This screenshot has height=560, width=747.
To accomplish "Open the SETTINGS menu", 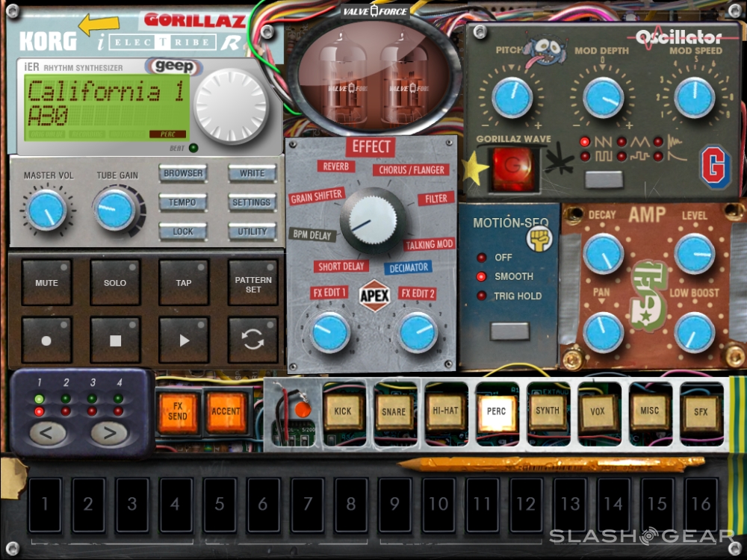I will (252, 202).
